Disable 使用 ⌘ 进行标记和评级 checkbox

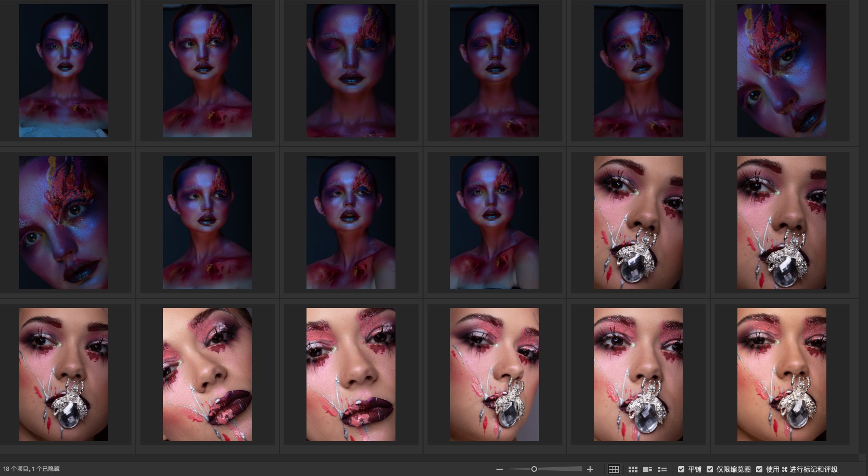click(760, 469)
